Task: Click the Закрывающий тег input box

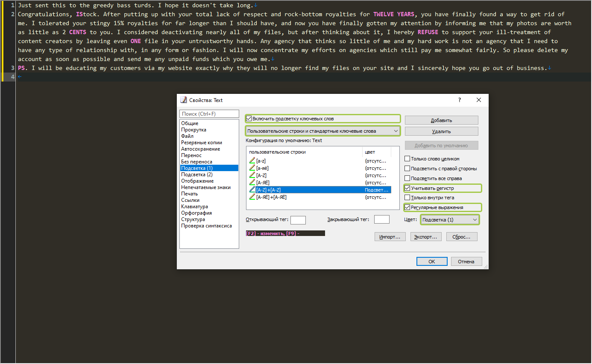Action: (x=382, y=219)
